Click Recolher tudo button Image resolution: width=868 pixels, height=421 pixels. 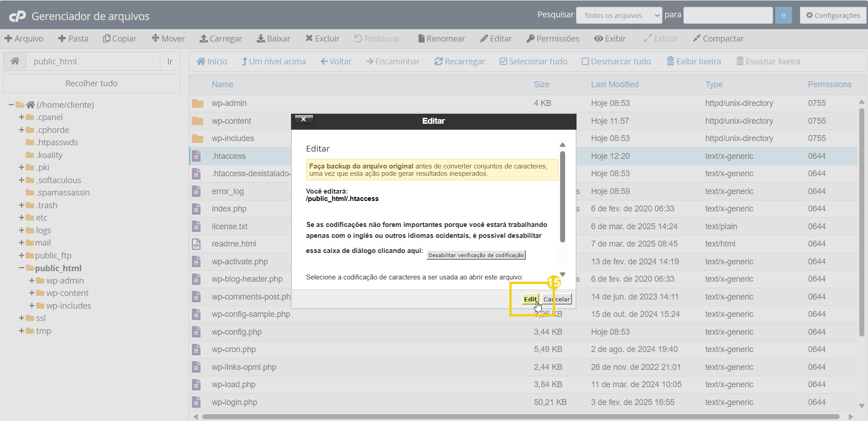click(x=91, y=84)
